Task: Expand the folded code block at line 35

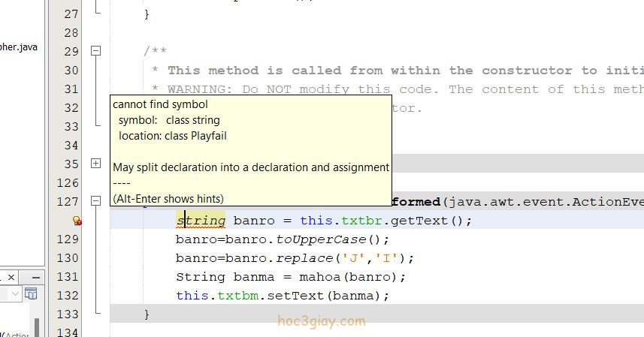Action: [96, 163]
